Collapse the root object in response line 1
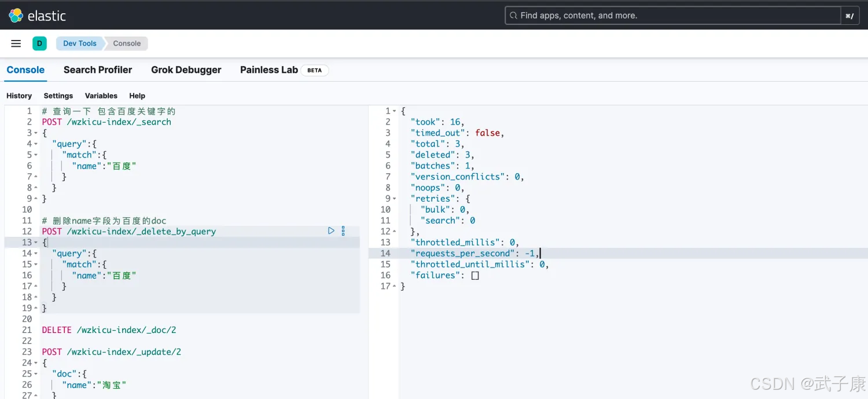Viewport: 868px width, 399px height. click(395, 111)
